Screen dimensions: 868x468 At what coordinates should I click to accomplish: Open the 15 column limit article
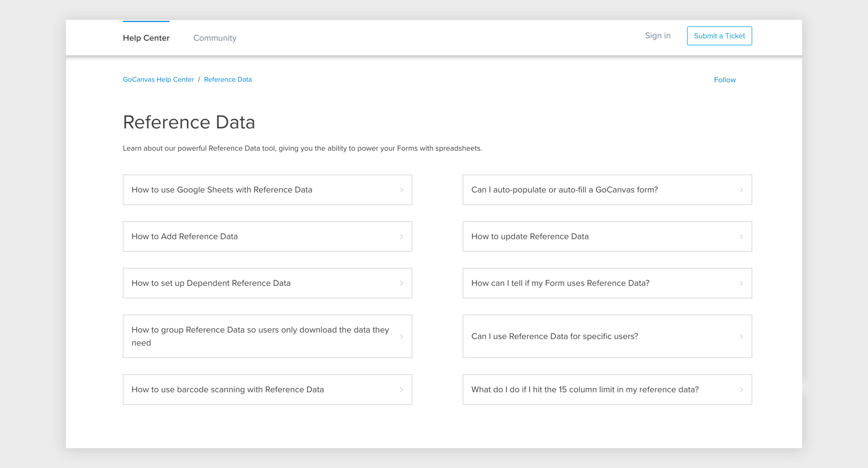607,390
